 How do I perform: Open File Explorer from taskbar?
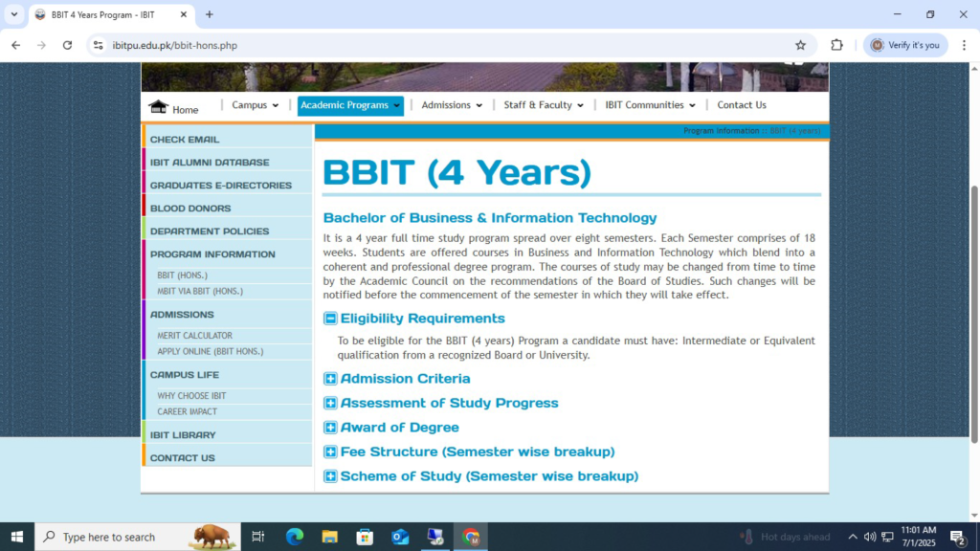click(x=329, y=537)
